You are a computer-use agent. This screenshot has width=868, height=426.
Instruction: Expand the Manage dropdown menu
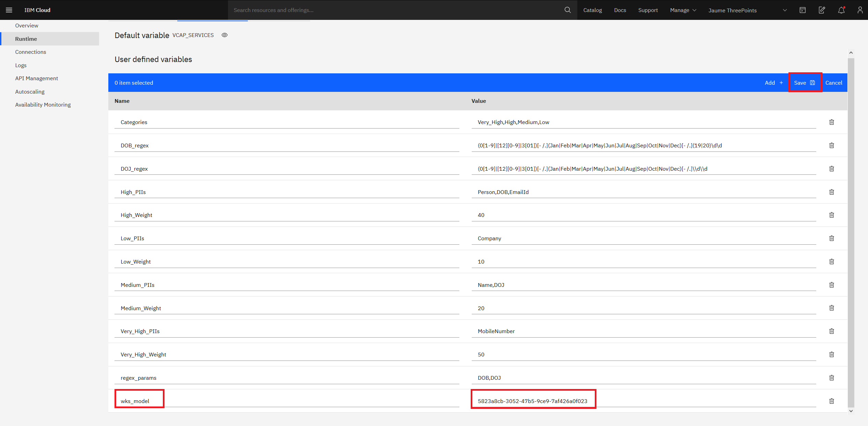click(683, 10)
